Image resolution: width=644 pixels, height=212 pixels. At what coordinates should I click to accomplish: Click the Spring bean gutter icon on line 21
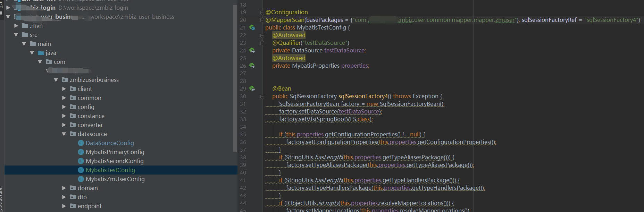[252, 27]
